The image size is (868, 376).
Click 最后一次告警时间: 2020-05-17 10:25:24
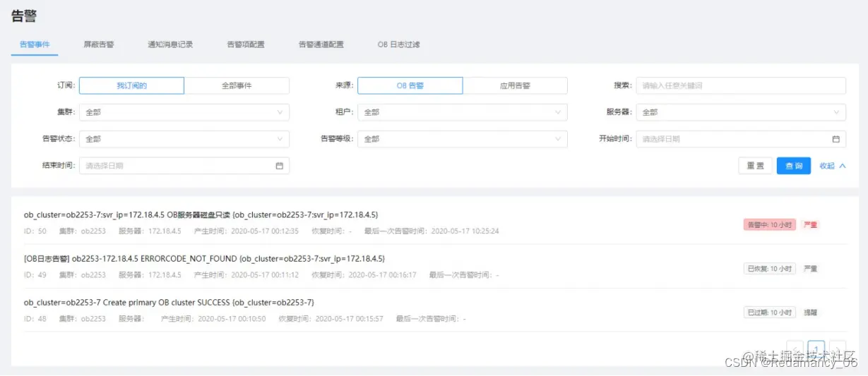pyautogui.click(x=432, y=231)
